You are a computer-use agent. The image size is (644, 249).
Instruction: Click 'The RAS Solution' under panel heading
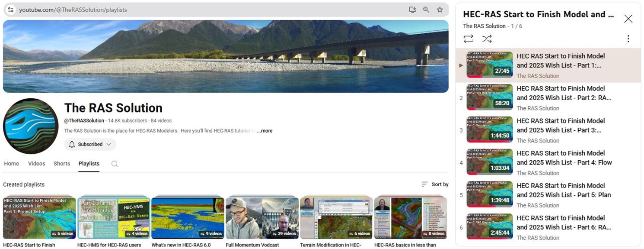(x=484, y=26)
